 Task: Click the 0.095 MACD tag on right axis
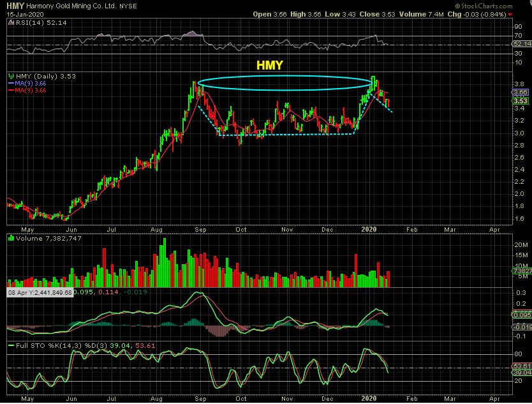(x=522, y=315)
